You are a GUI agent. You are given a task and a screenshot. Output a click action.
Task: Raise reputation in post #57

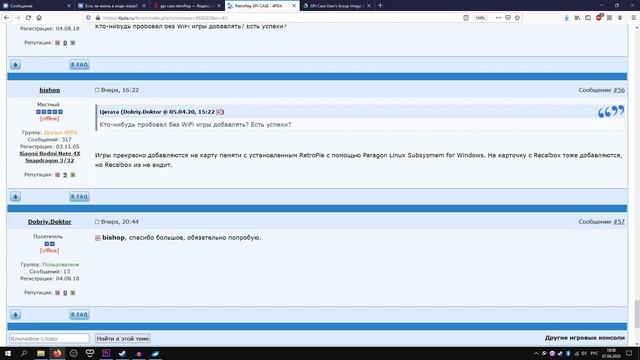pos(73,293)
